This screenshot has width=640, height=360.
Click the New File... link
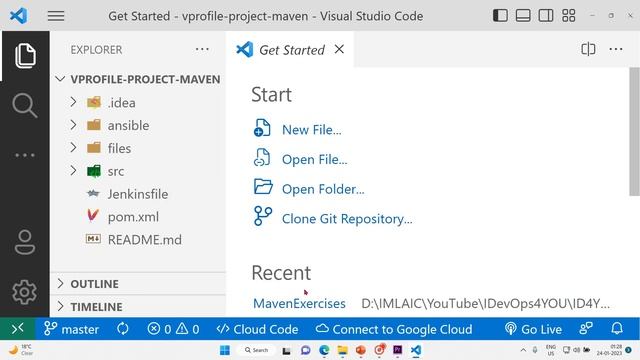[x=312, y=130]
